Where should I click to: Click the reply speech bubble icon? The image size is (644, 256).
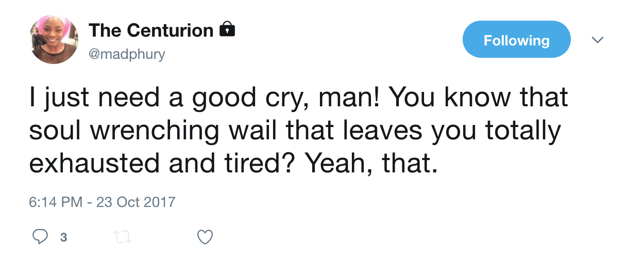pos(40,237)
